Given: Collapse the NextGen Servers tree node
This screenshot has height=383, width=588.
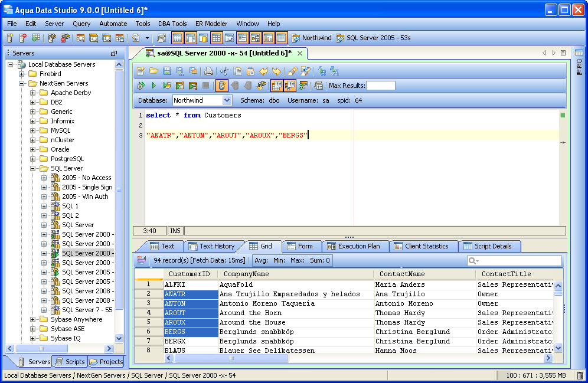Looking at the screenshot, I should [22, 83].
